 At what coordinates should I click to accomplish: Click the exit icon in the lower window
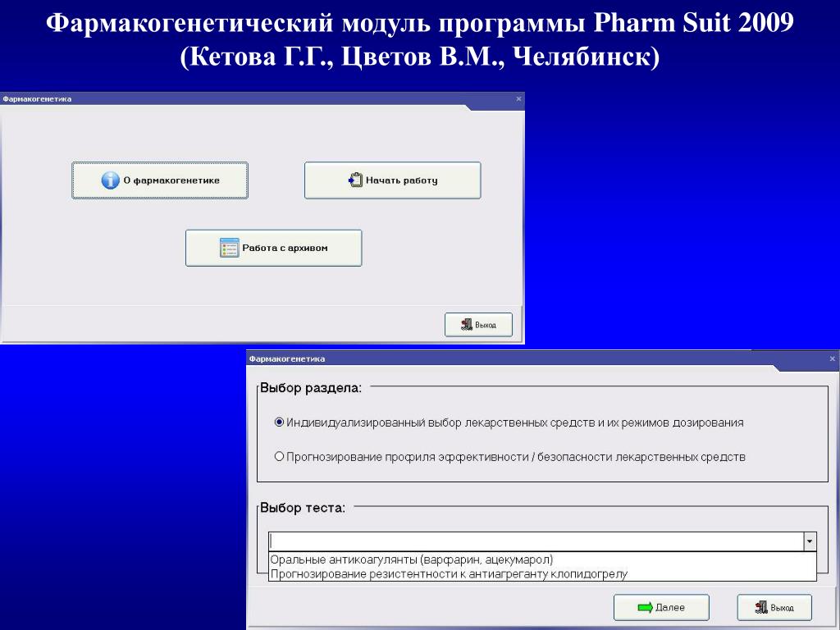click(761, 608)
